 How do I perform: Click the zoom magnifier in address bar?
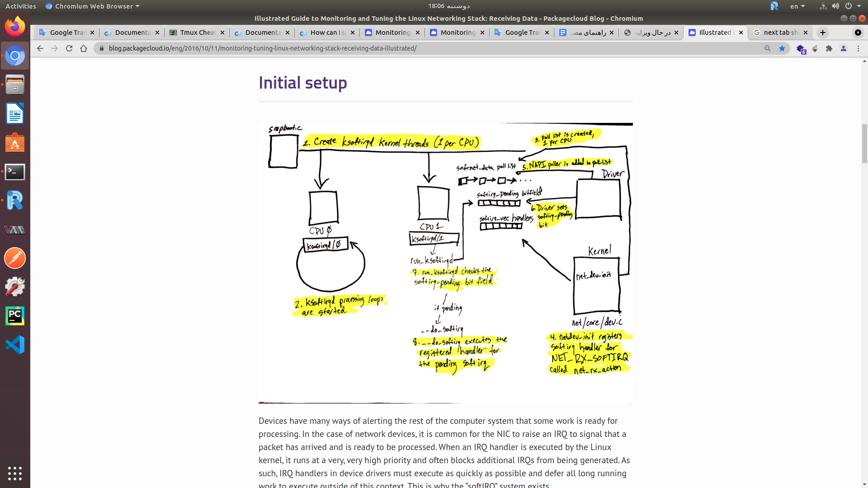pyautogui.click(x=767, y=48)
